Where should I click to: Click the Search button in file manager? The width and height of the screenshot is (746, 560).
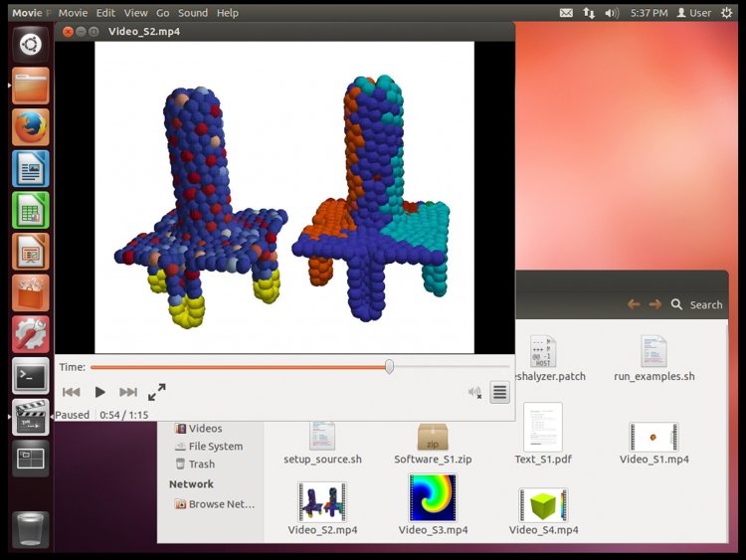(696, 304)
